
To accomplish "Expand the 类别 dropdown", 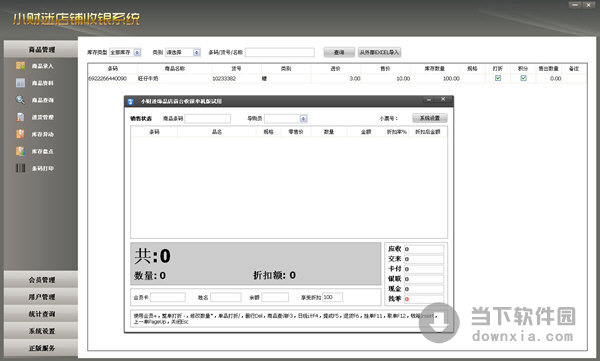I will coord(196,52).
